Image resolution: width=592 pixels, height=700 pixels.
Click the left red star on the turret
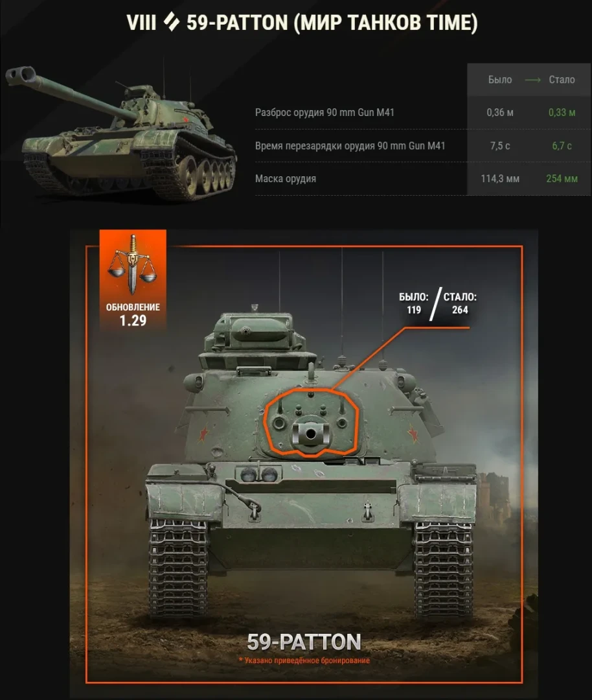pos(203,434)
